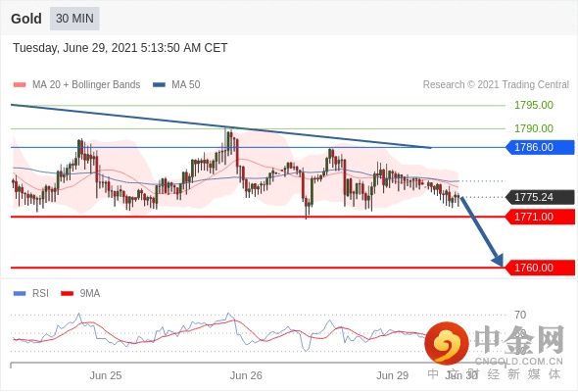Click the CNGOLD red circular logo
Screen dimensions: 578x392
click(x=447, y=343)
